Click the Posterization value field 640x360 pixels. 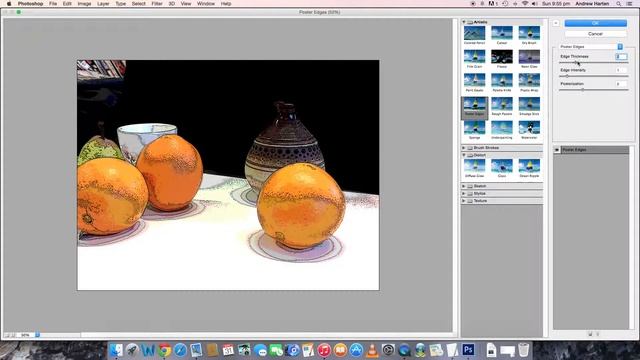pyautogui.click(x=621, y=84)
